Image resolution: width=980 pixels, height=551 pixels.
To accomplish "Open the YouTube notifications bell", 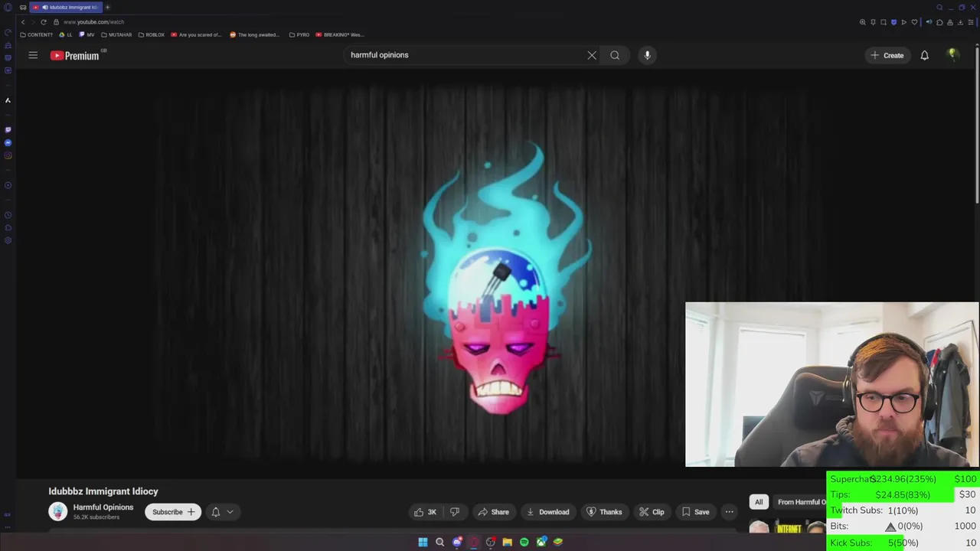I will pyautogui.click(x=924, y=55).
